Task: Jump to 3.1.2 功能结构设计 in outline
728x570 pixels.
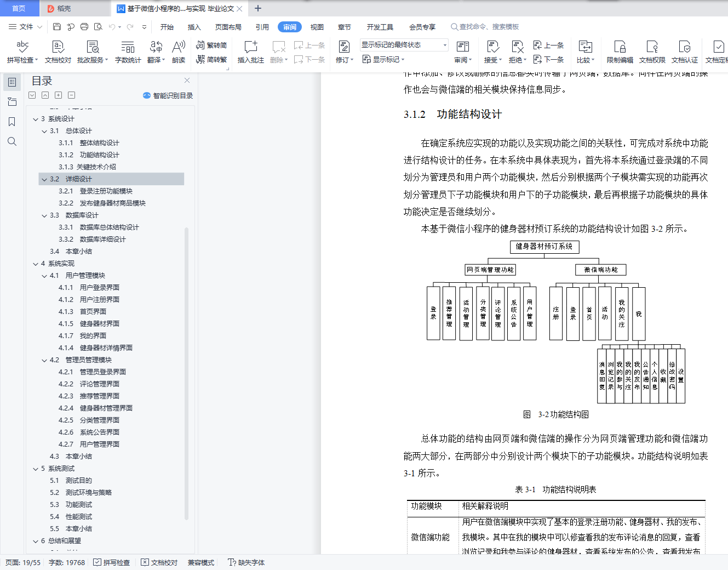Action: point(89,155)
